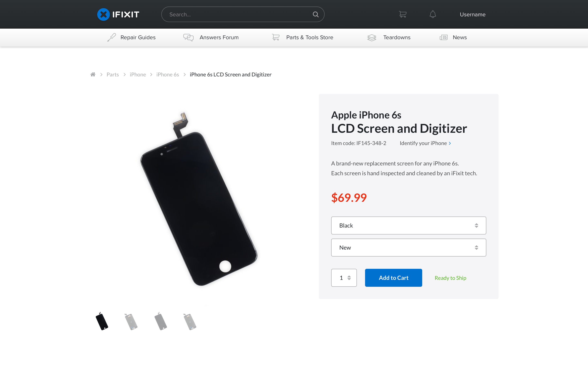
Task: Go to iPhone 6s breadcrumb link
Action: point(167,74)
